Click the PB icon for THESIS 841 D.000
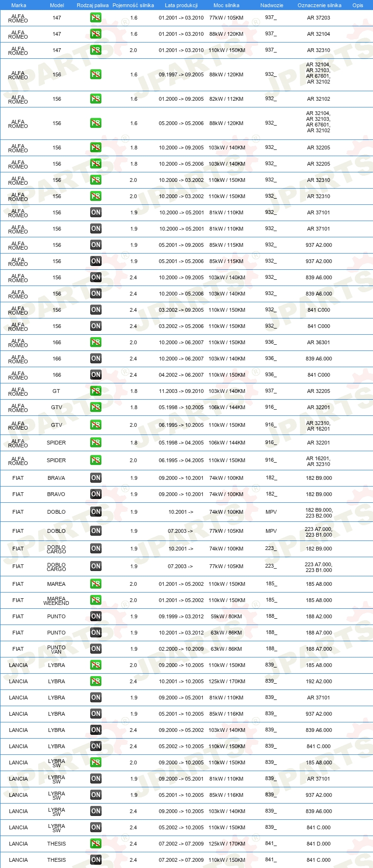Viewport: 373px width, 868px height. tap(96, 844)
